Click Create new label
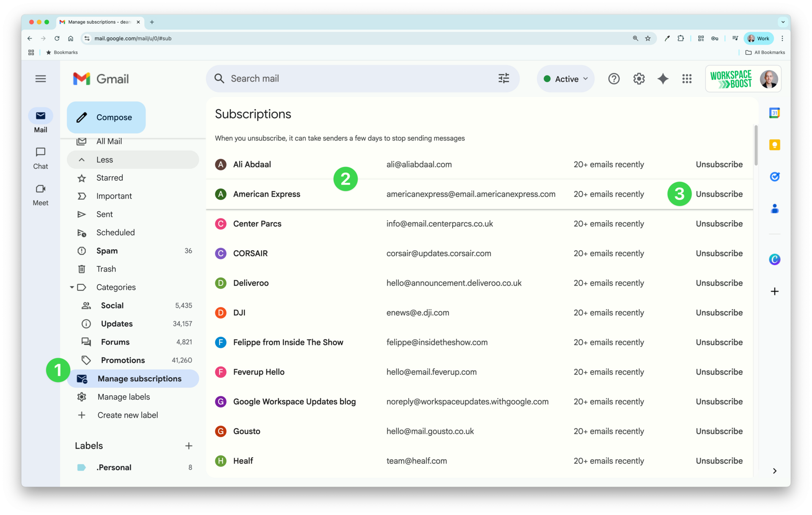The width and height of the screenshot is (812, 515). click(127, 415)
